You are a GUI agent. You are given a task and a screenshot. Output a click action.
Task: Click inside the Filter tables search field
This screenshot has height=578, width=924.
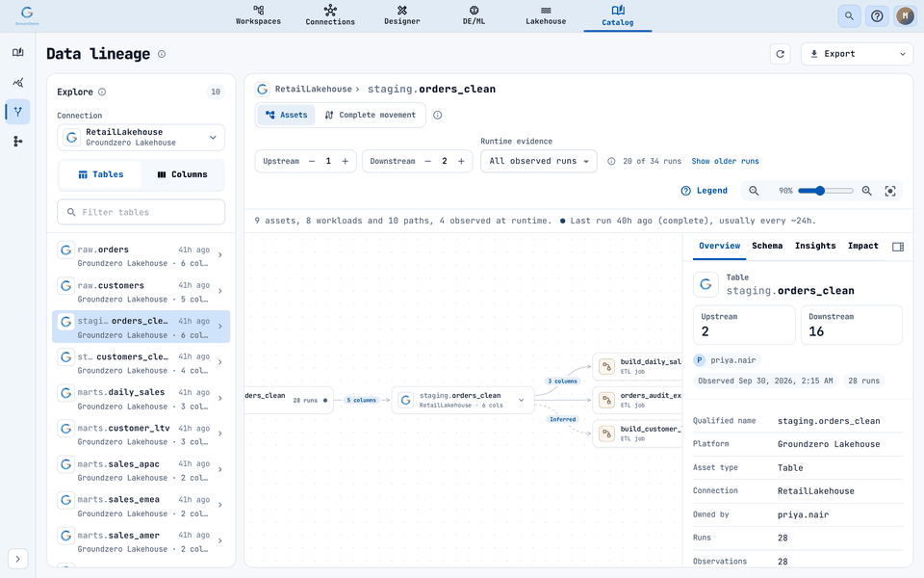pyautogui.click(x=141, y=212)
